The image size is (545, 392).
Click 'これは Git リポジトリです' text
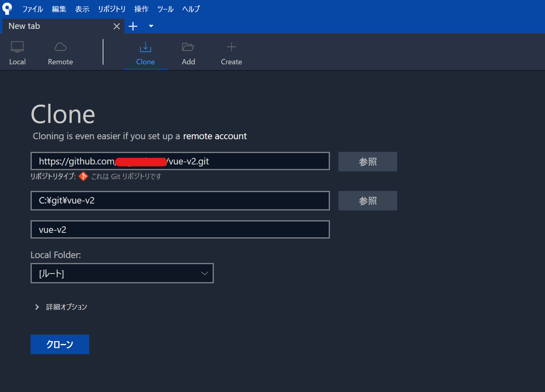tap(126, 176)
